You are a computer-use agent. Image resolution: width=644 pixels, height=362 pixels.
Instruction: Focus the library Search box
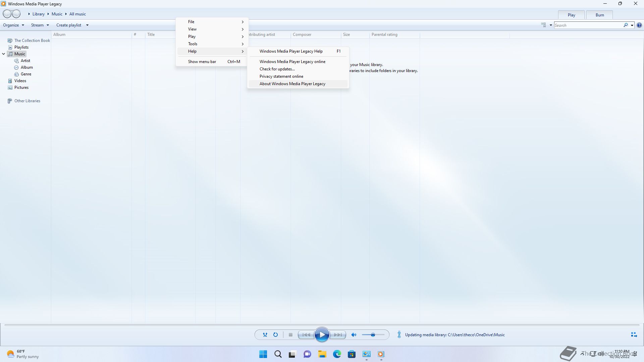pyautogui.click(x=589, y=25)
